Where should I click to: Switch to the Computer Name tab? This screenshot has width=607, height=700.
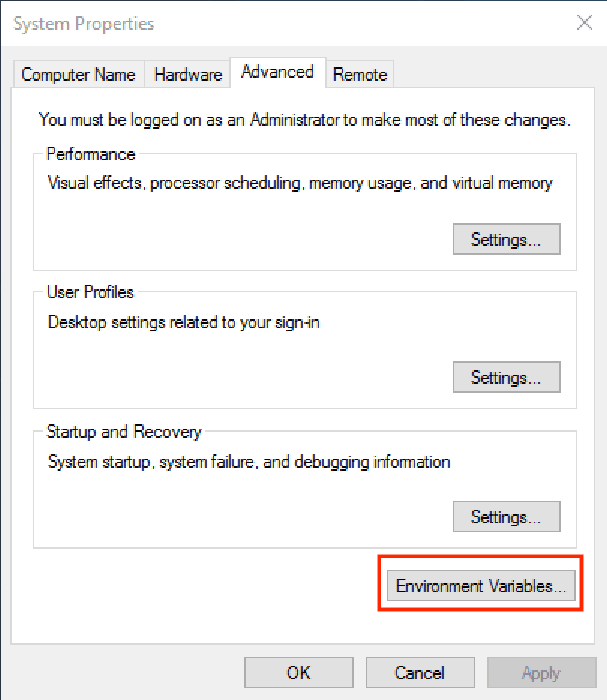(x=79, y=75)
